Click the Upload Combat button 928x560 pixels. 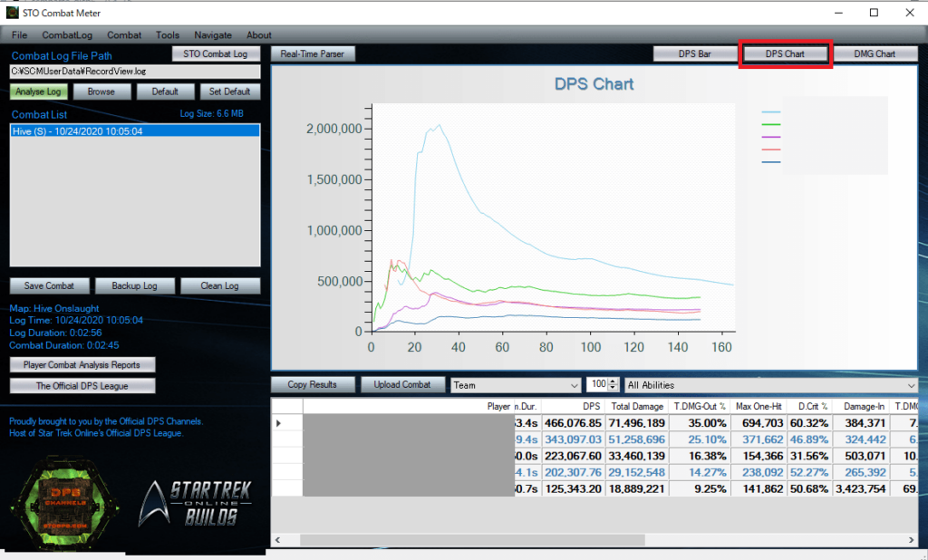point(401,385)
